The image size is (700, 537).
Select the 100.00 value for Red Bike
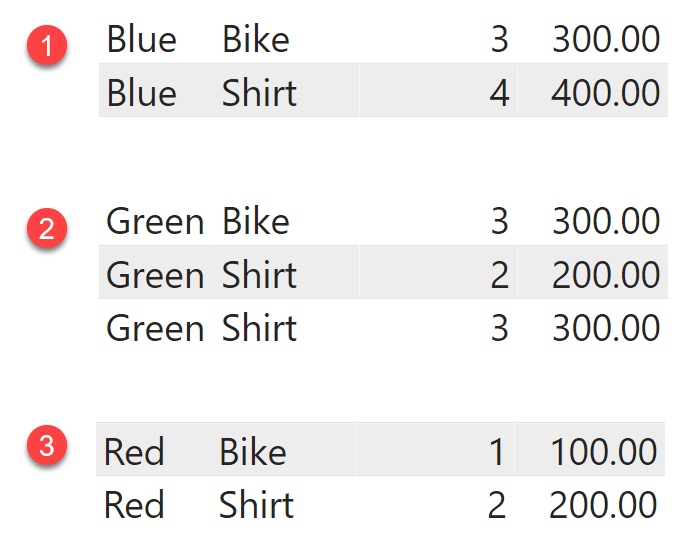[x=604, y=452]
